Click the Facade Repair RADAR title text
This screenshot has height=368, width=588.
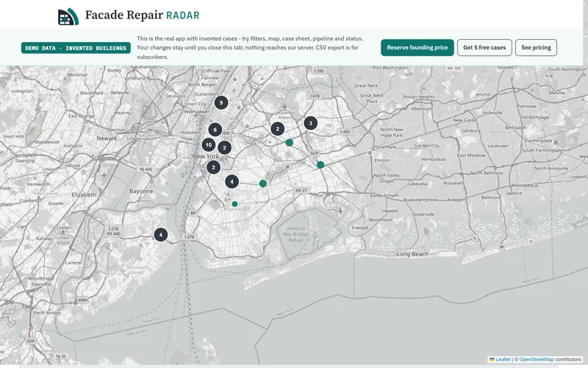tap(142, 15)
